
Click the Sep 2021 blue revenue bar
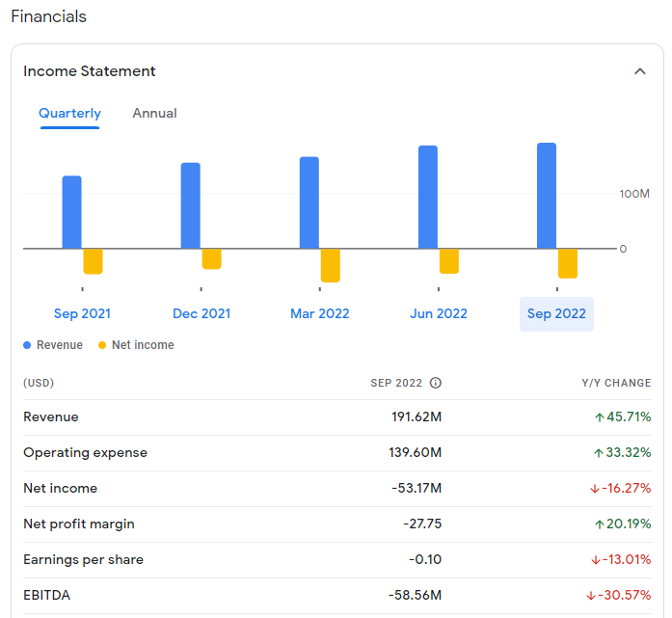pyautogui.click(x=72, y=212)
